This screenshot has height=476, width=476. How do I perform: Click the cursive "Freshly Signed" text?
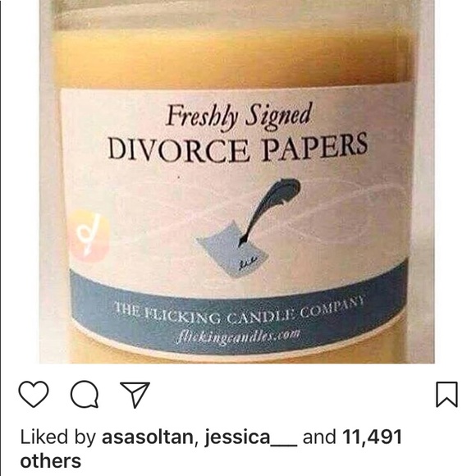(239, 117)
